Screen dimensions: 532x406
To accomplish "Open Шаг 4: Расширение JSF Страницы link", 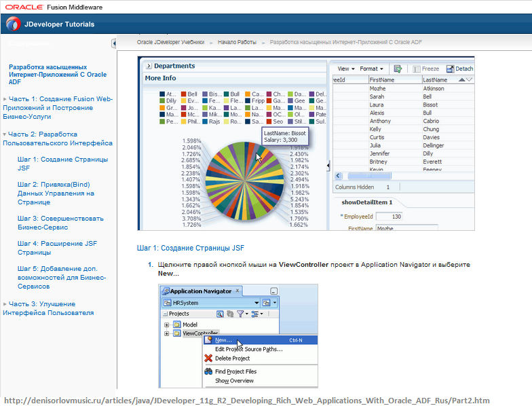I will pos(57,248).
